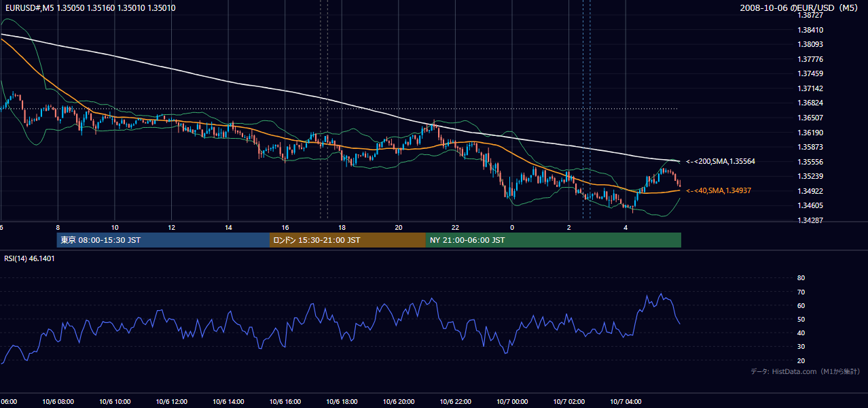
Task: Click hour label 4 under price chart
Action: 626,227
